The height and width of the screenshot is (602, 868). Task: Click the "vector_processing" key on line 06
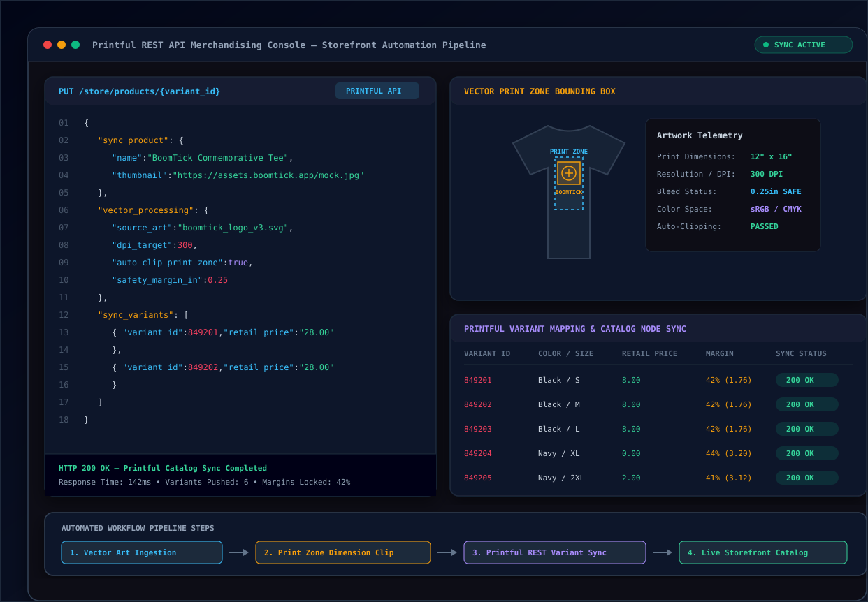click(145, 210)
